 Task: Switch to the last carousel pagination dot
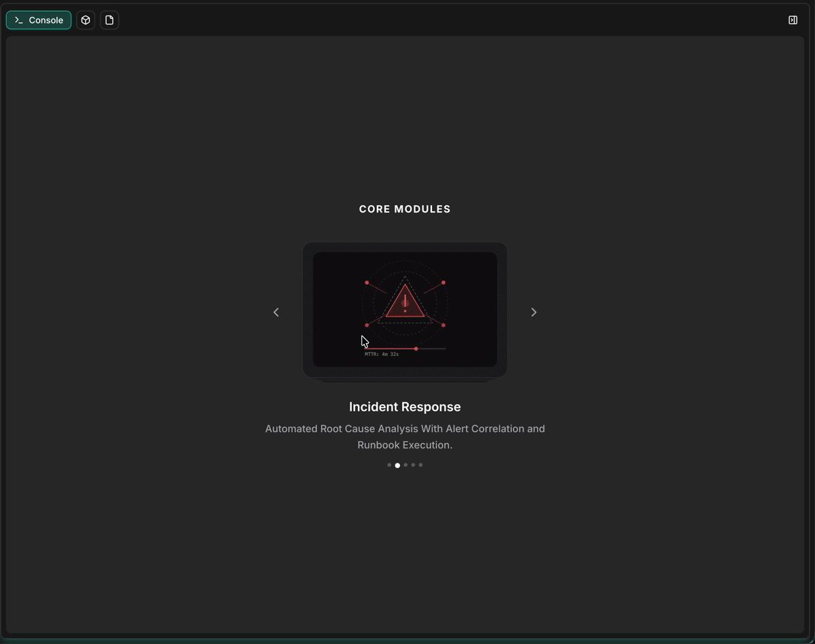420,465
